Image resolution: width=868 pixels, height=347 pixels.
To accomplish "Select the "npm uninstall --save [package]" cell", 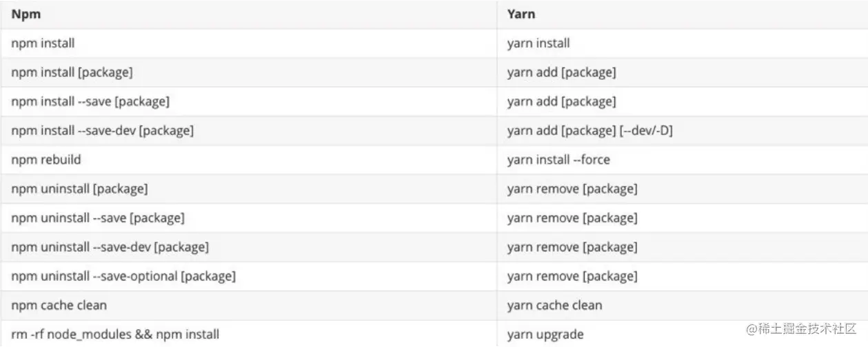I will tap(98, 218).
